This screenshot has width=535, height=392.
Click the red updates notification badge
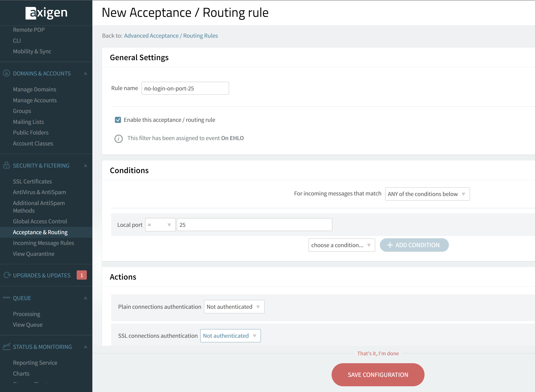tap(82, 275)
